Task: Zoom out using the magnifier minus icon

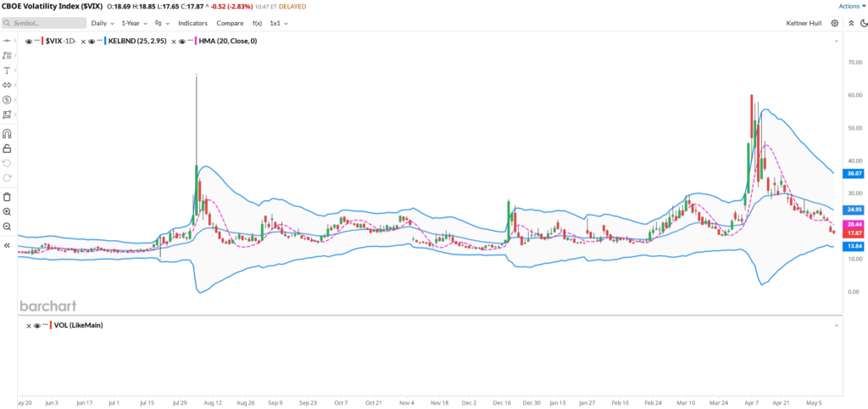Action: pyautogui.click(x=7, y=227)
